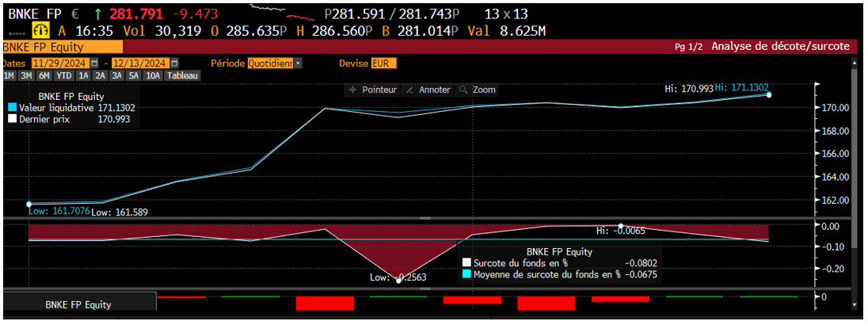The image size is (868, 325).
Task: Click the start date field 11/29/2024
Action: point(59,63)
